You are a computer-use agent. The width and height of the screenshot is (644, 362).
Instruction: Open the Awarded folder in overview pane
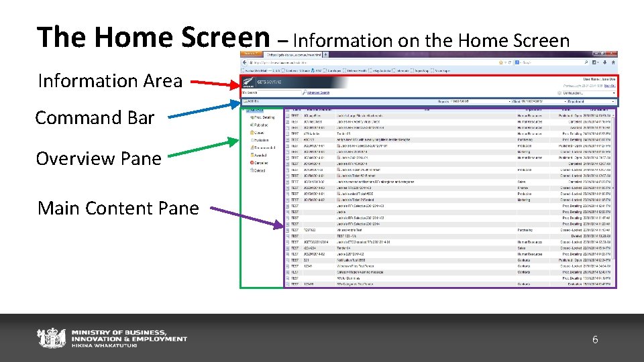point(259,155)
